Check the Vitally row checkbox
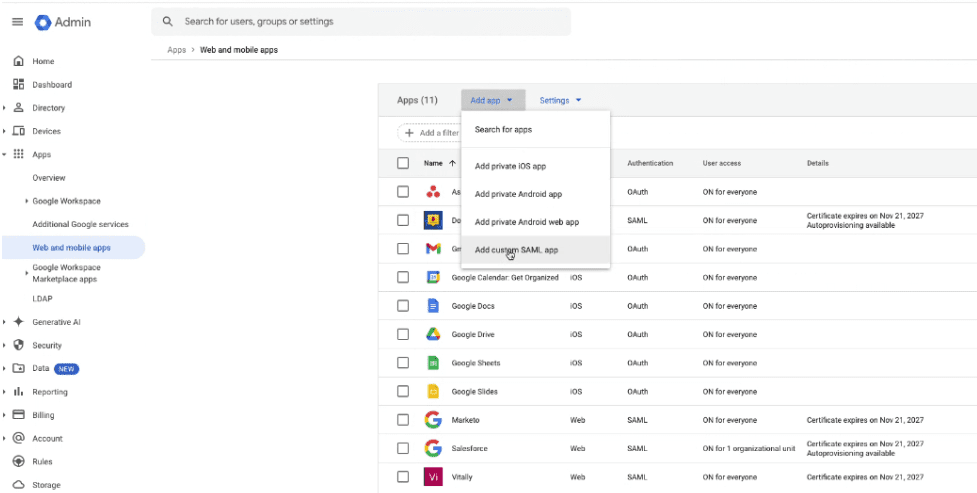977x493 pixels. (403, 477)
